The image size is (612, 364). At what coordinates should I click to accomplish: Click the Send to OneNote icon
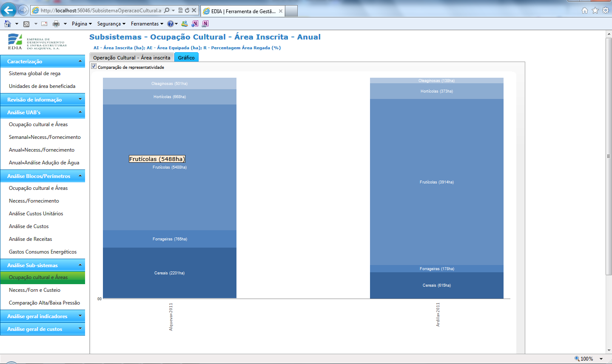coord(195,24)
